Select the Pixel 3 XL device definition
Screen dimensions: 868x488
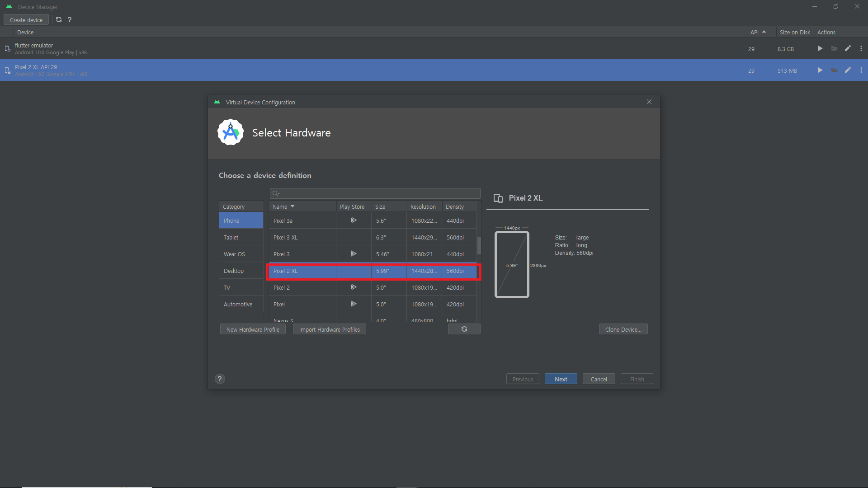(373, 237)
